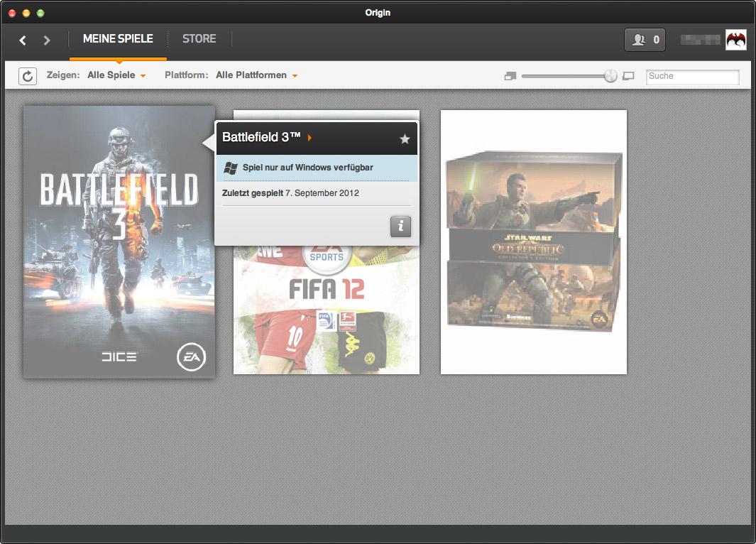Click the tile size slider knob
The width and height of the screenshot is (756, 544).
pos(610,76)
